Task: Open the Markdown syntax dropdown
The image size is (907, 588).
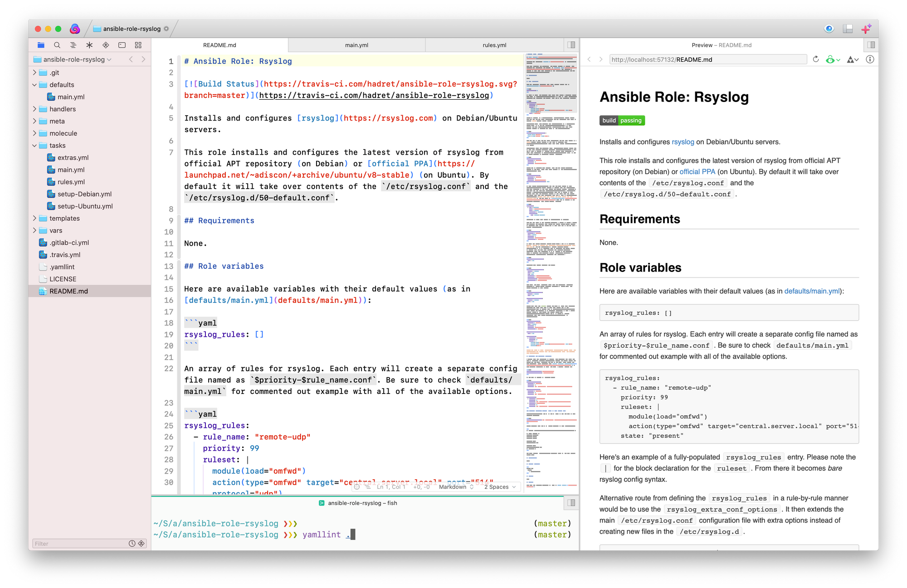Action: click(x=456, y=487)
